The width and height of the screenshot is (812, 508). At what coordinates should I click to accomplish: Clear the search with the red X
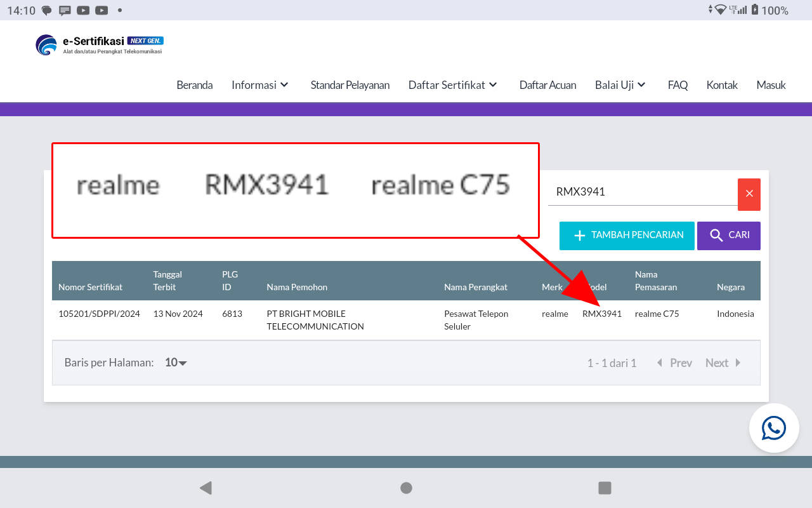click(x=749, y=194)
